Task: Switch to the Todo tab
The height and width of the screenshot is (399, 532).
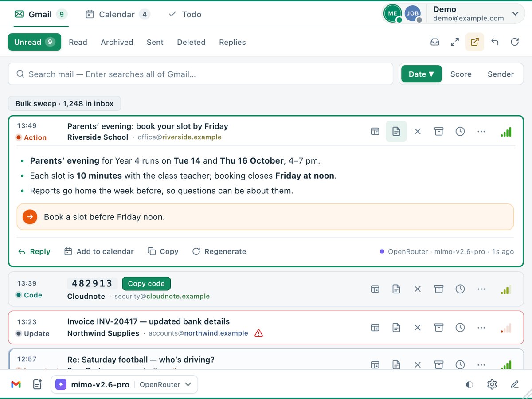Action: tap(185, 14)
